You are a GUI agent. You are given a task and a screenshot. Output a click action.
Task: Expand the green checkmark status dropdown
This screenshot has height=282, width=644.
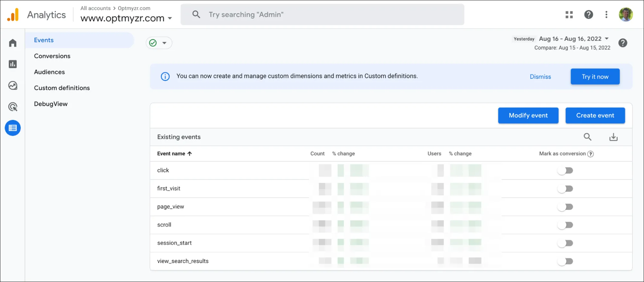click(159, 43)
